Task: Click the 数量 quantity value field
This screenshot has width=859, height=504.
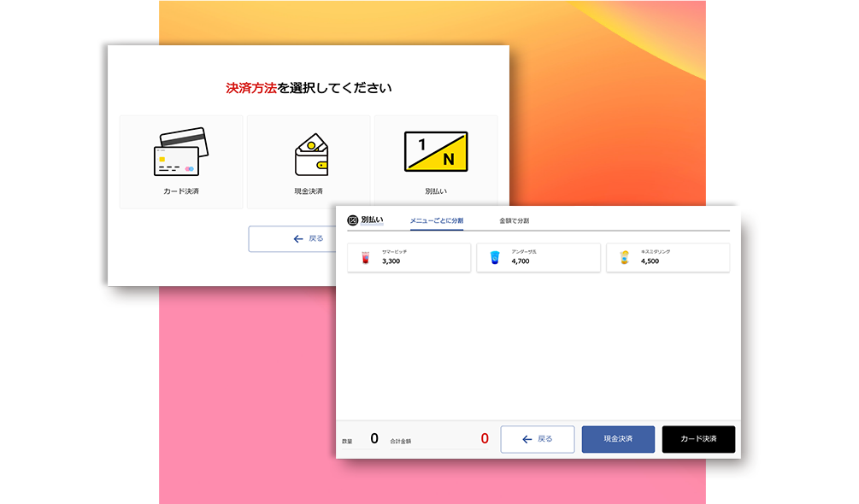Action: tap(374, 439)
